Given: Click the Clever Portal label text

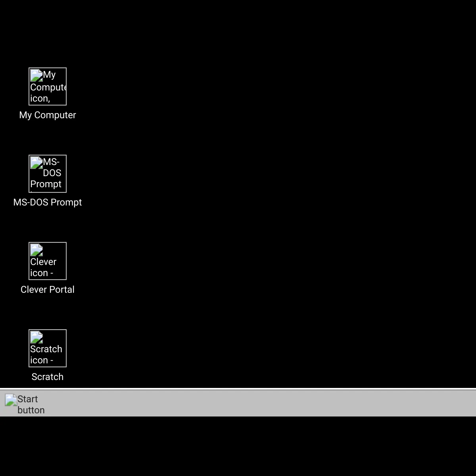Looking at the screenshot, I should [x=48, y=290].
